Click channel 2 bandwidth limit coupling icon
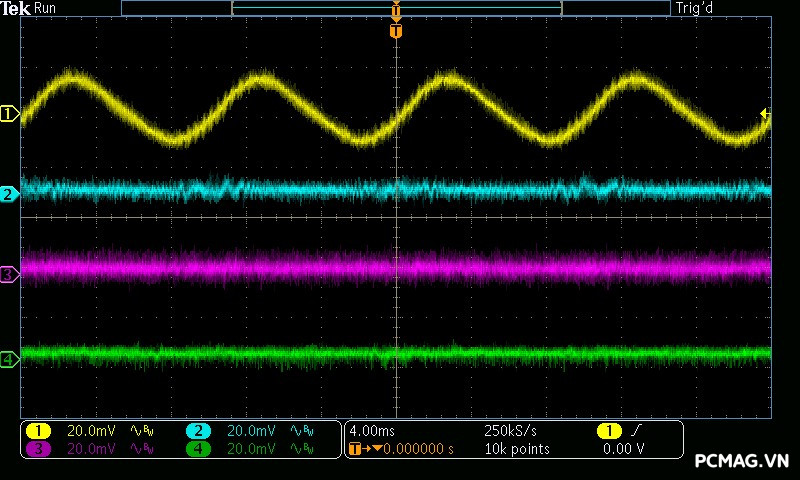This screenshot has width=800, height=480. (301, 430)
